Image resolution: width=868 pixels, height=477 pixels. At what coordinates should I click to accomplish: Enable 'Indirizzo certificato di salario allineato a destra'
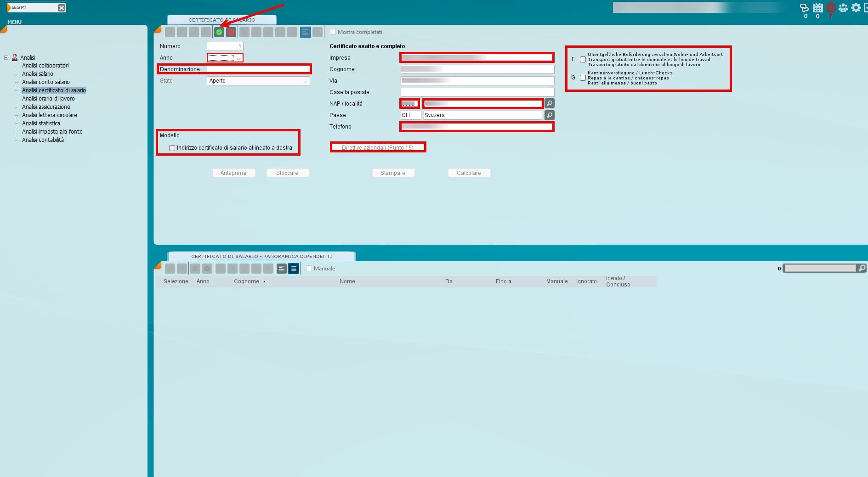(172, 148)
